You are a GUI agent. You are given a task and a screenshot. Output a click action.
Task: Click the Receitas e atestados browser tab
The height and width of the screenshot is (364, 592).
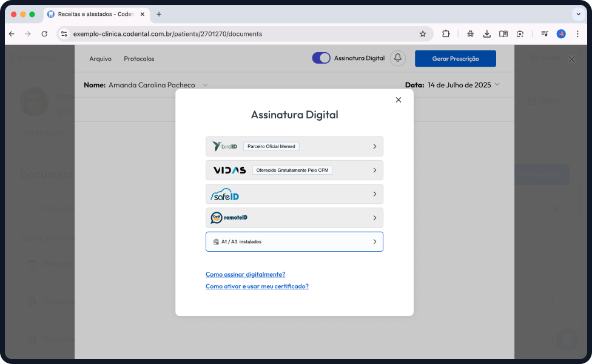[x=96, y=15]
